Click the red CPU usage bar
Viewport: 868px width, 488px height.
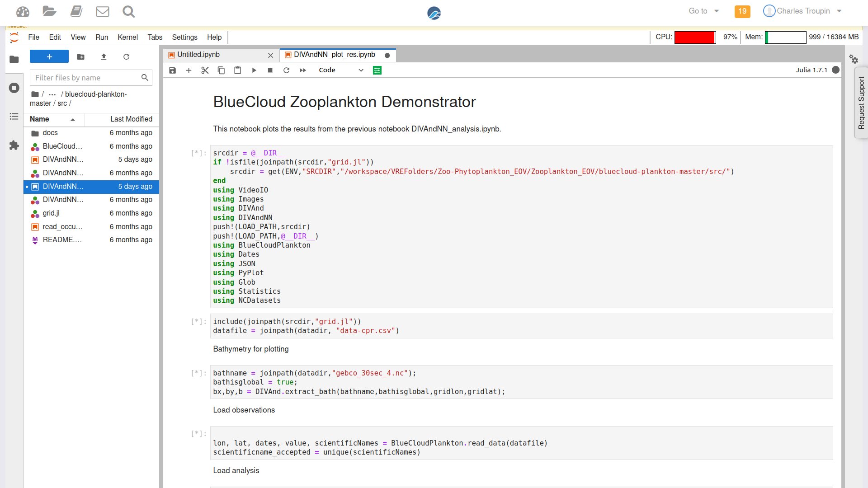(695, 37)
